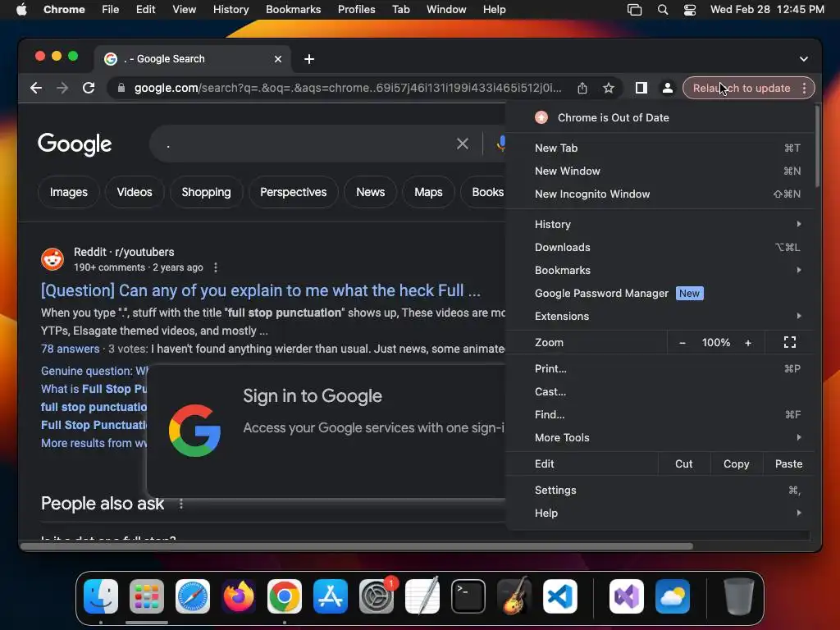840x630 pixels.
Task: Open GarageBand from the dock
Action: pyautogui.click(x=514, y=596)
